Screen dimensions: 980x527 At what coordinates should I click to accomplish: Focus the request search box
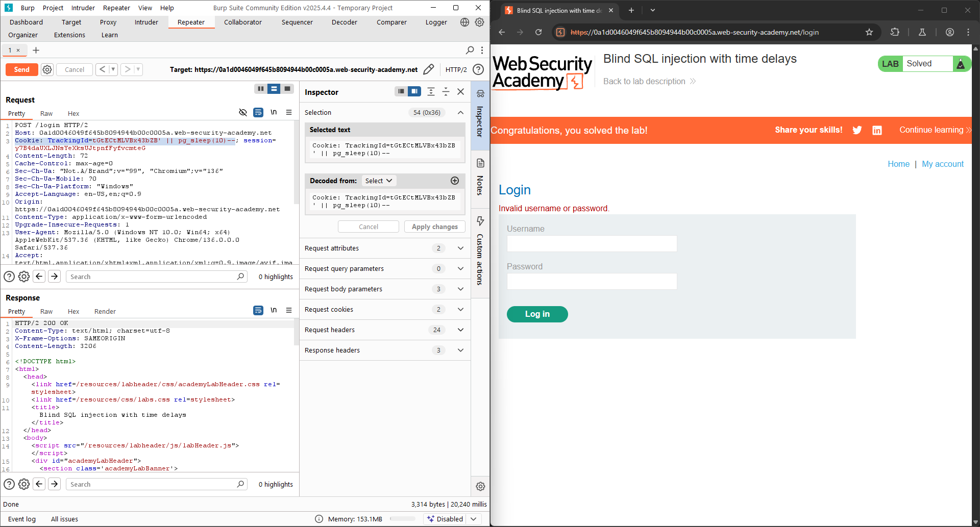156,277
